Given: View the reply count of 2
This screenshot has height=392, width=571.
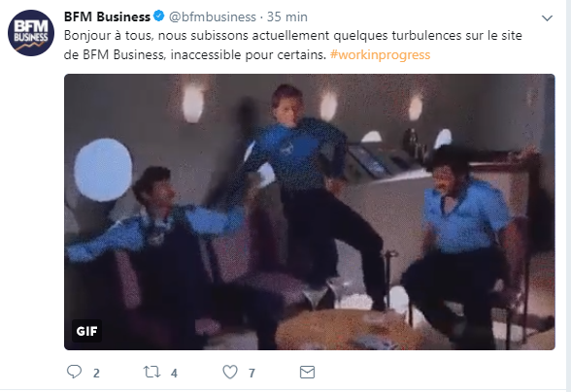Looking at the screenshot, I should click(x=96, y=373).
